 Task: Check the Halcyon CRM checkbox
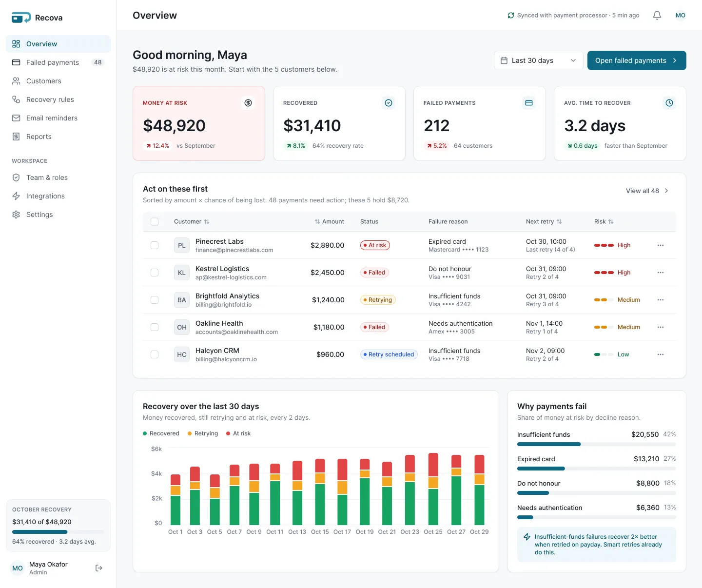pyautogui.click(x=155, y=354)
